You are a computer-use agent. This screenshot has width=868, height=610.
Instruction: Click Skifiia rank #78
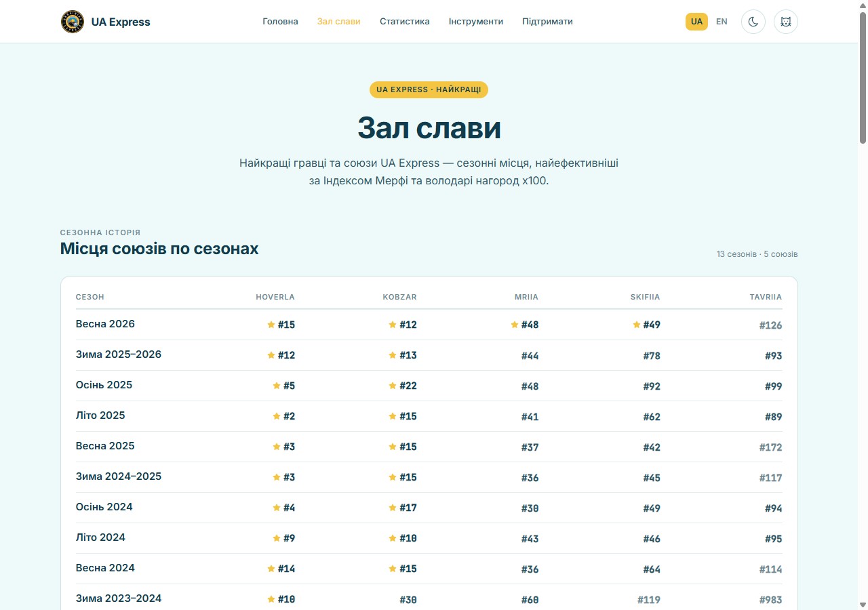point(652,356)
